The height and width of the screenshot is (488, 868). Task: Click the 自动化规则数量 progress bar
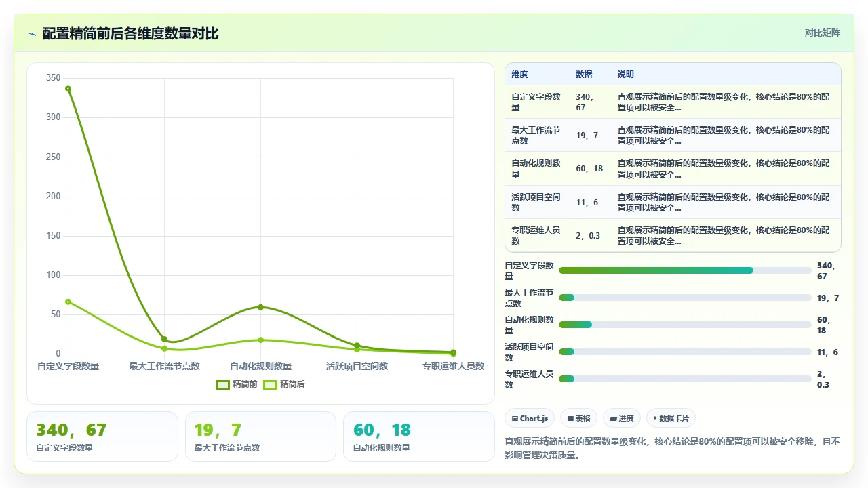[x=685, y=325]
